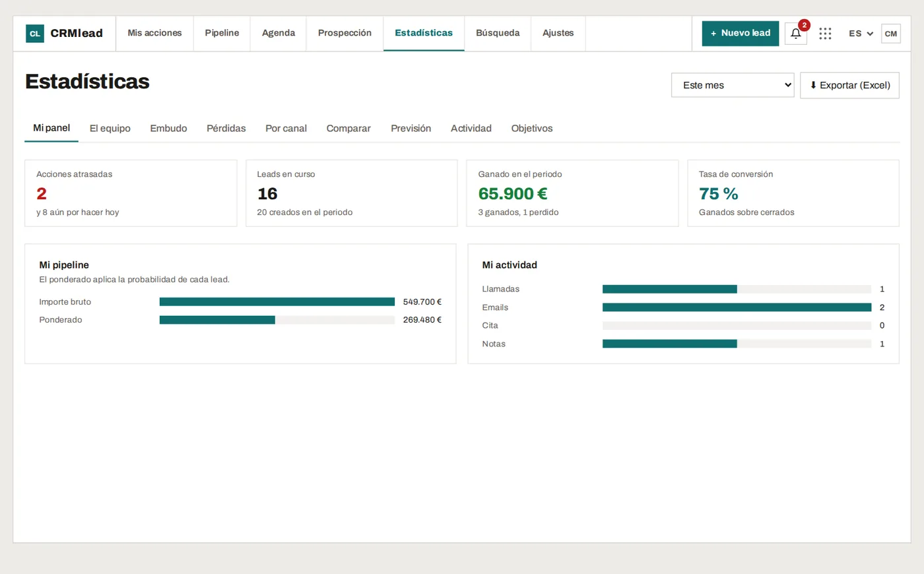Click the '3 ganados, 1 perdido' text

pos(518,212)
